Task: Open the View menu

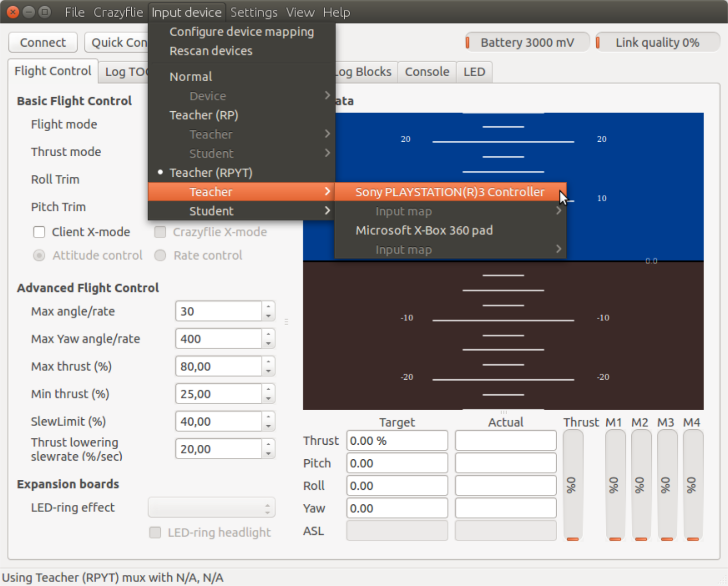Action: pos(300,12)
